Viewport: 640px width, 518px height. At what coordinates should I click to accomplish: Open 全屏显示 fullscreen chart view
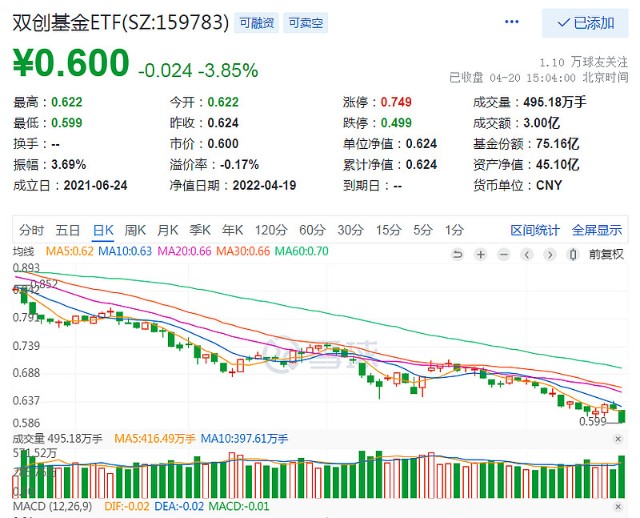click(597, 230)
